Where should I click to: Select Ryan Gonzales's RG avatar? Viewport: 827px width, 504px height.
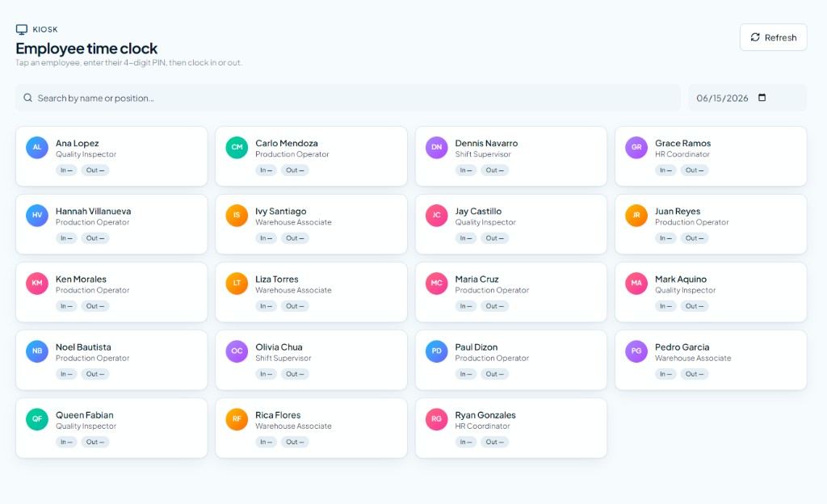[437, 419]
